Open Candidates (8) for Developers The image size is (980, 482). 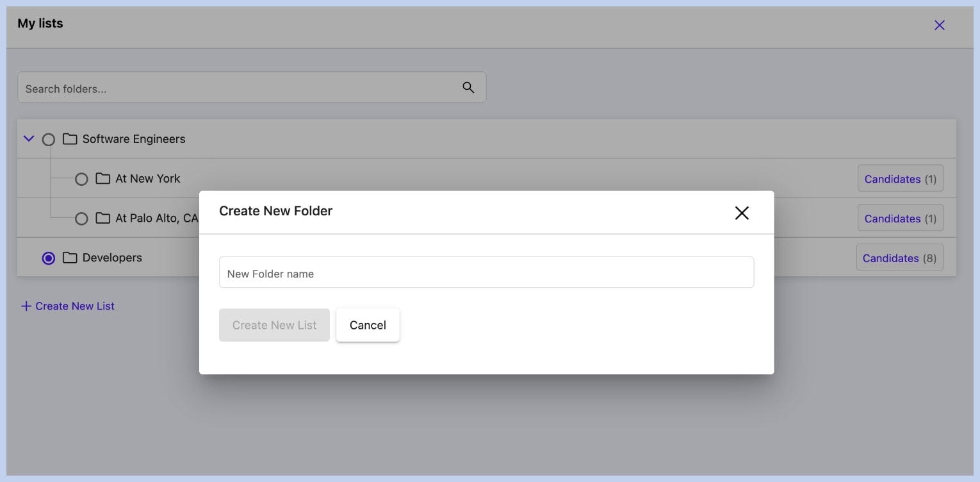point(899,258)
